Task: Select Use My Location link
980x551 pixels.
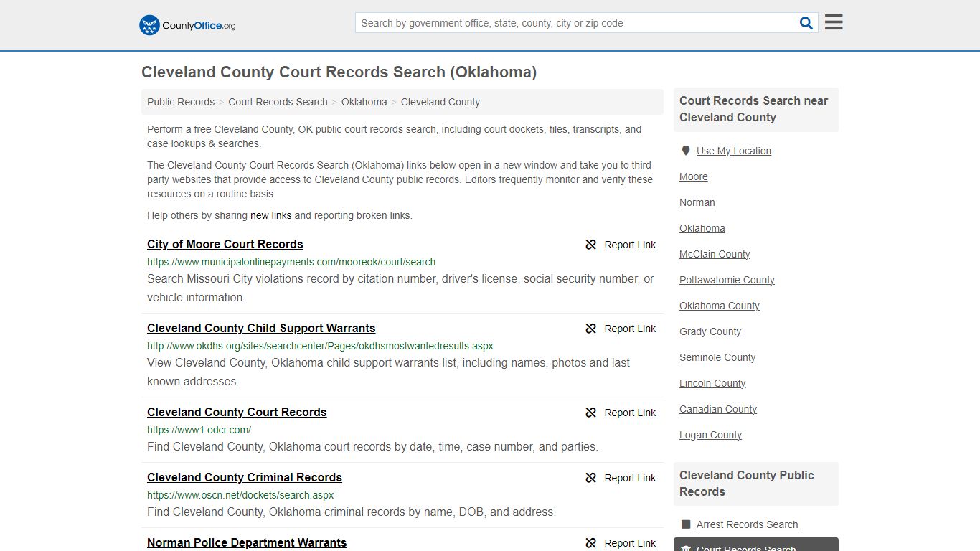Action: [734, 151]
